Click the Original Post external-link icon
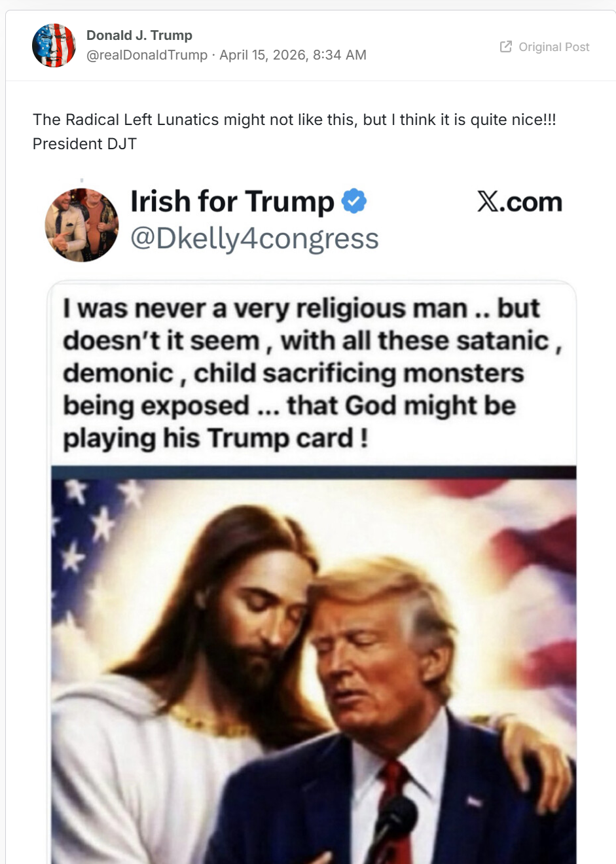Screen dimensions: 616x864 [505, 46]
